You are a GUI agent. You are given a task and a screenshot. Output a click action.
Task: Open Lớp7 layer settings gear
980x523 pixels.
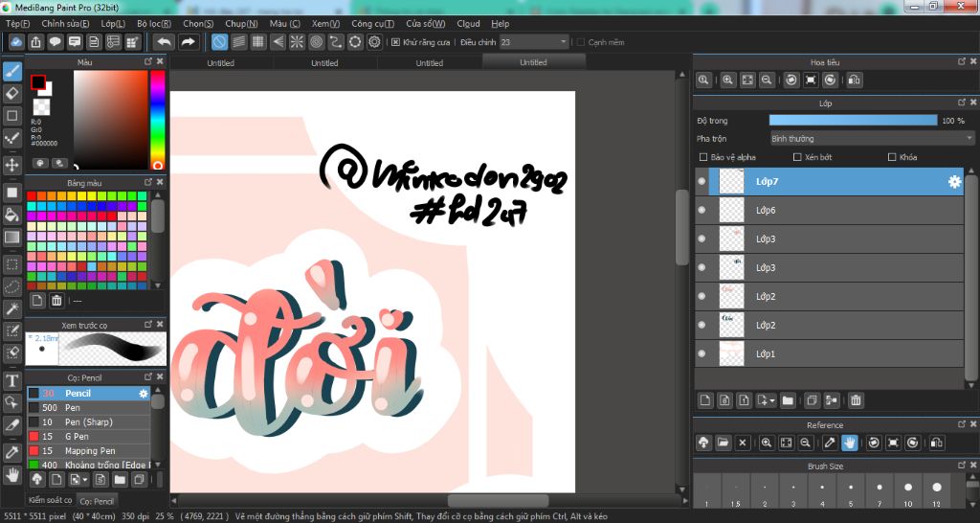[x=954, y=181]
